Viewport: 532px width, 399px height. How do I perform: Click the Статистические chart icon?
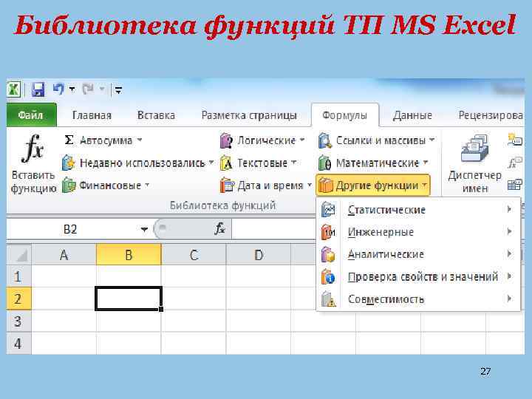coord(328,210)
